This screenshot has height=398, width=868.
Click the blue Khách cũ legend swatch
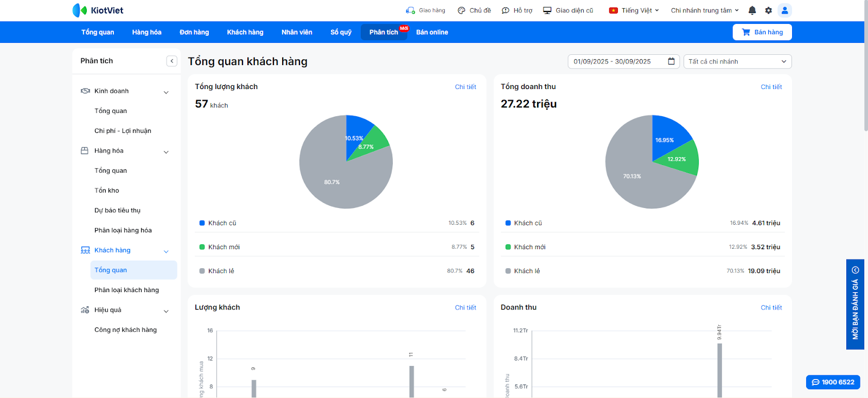[x=202, y=223]
